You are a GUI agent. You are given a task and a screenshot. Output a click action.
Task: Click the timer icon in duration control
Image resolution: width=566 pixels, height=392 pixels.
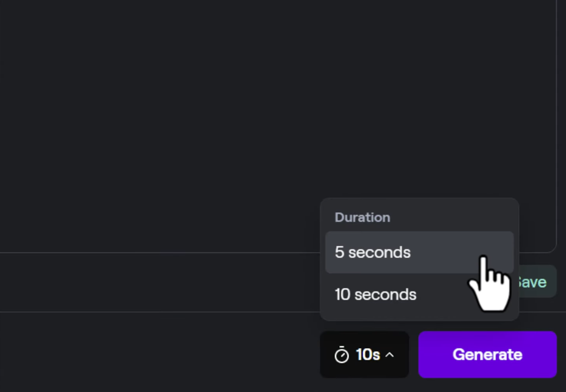(x=341, y=355)
